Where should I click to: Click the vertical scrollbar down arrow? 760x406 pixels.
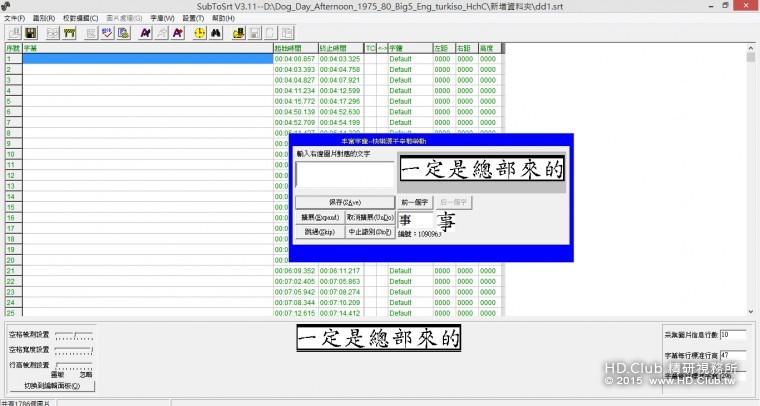(x=751, y=312)
